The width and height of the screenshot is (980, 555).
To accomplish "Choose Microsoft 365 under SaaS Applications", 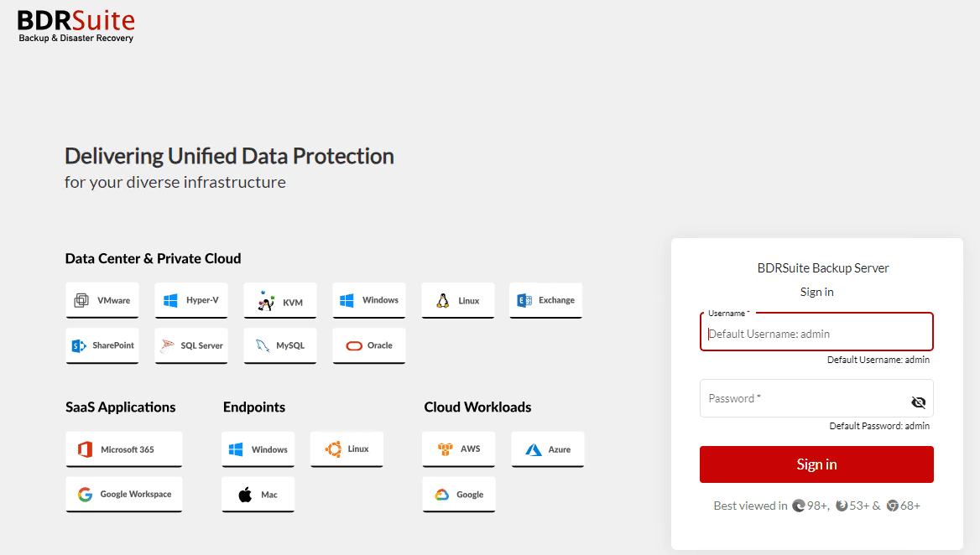I will click(123, 449).
